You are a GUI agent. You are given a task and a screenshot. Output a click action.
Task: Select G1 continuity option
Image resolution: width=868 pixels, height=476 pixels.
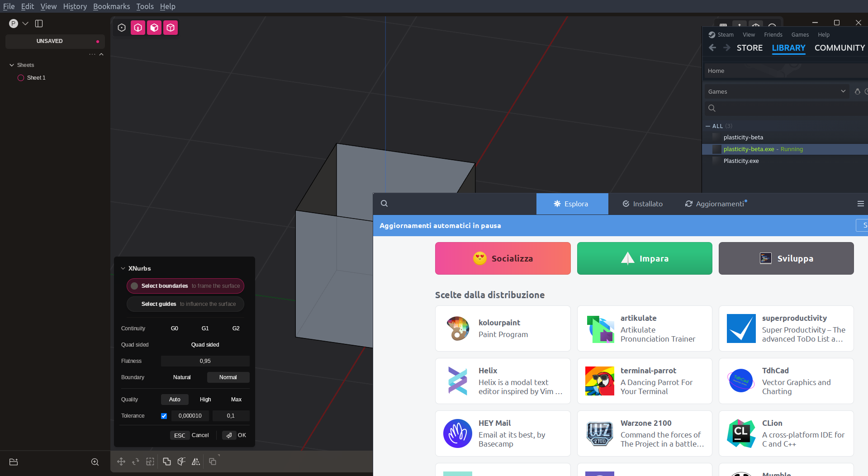point(205,328)
